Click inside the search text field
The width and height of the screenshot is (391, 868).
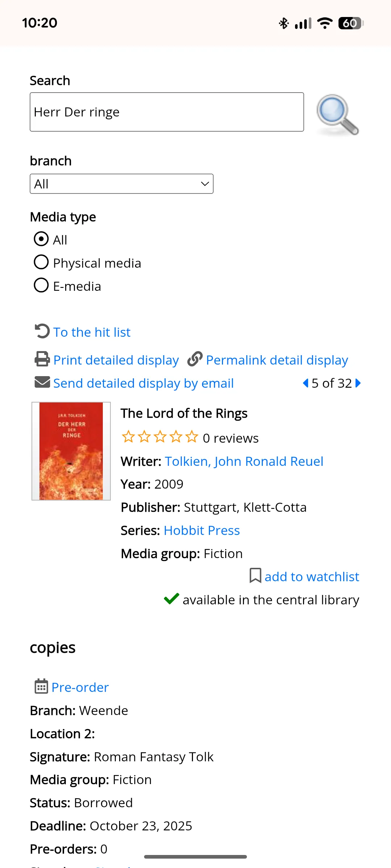(x=167, y=112)
